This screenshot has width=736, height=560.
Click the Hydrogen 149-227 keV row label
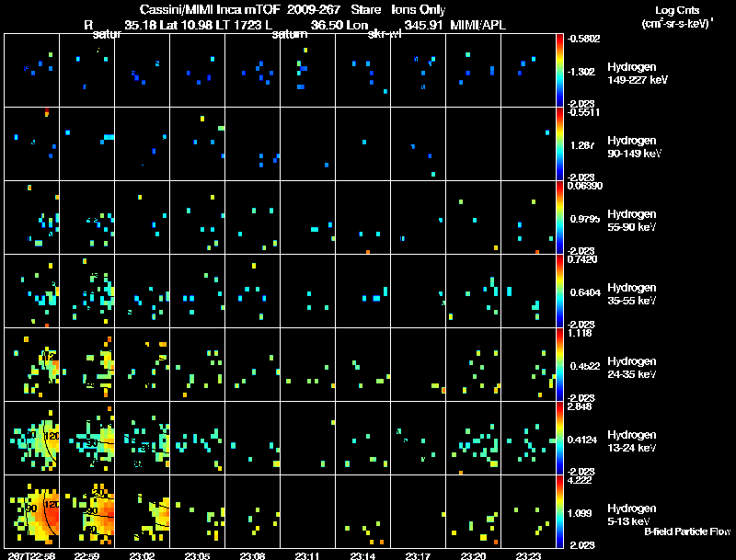(637, 74)
